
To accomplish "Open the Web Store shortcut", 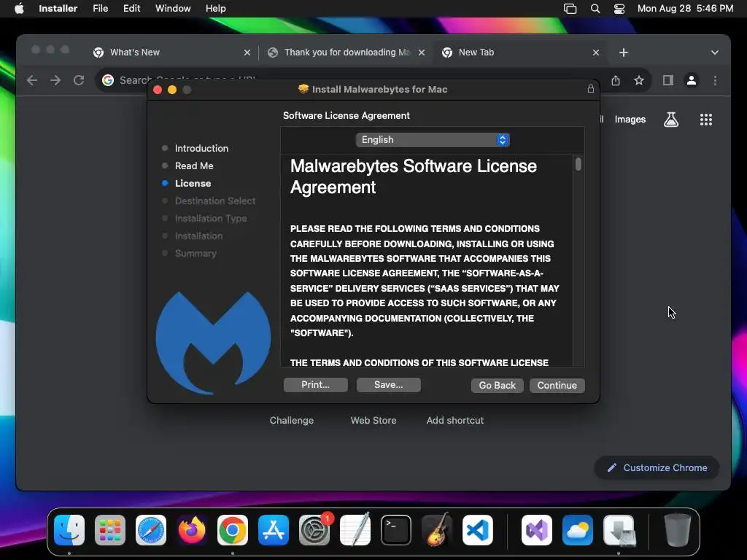I will click(373, 421).
